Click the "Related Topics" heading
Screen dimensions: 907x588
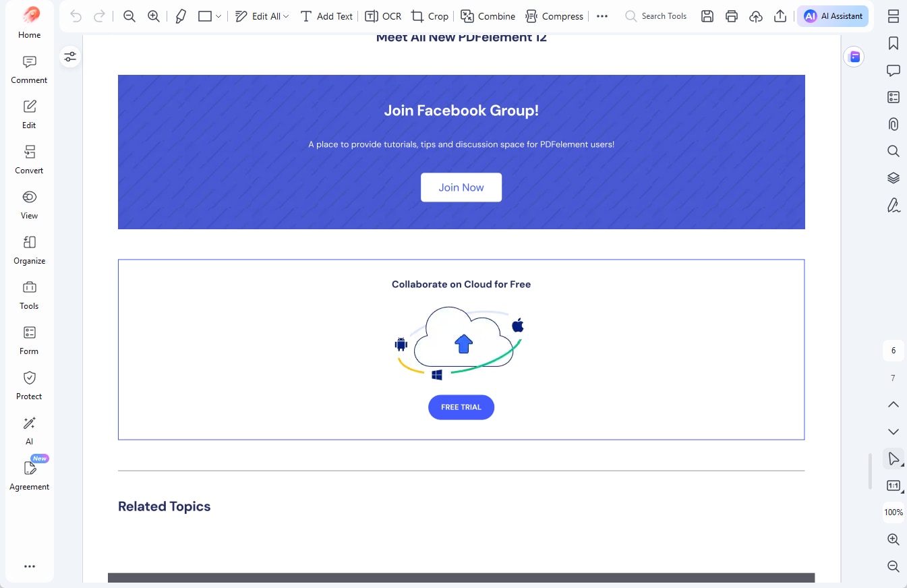click(165, 506)
